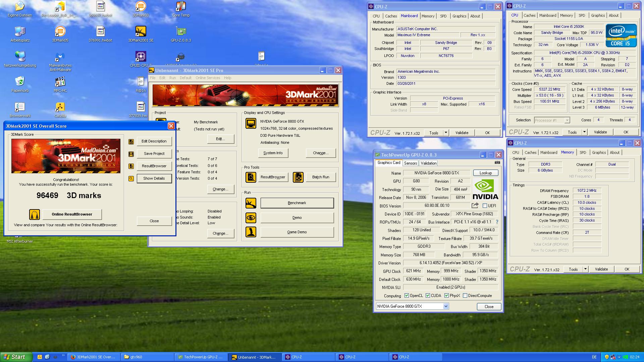644x362 pixels.
Task: Open the 376991.hwbot file icon
Action: pyautogui.click(x=100, y=34)
